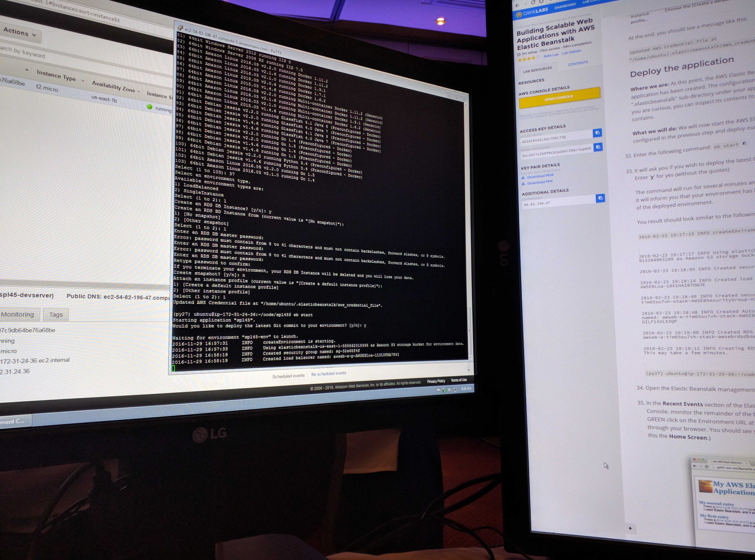Click the yellow Open Console button
Screen dimensions: 755x560
pyautogui.click(x=559, y=98)
